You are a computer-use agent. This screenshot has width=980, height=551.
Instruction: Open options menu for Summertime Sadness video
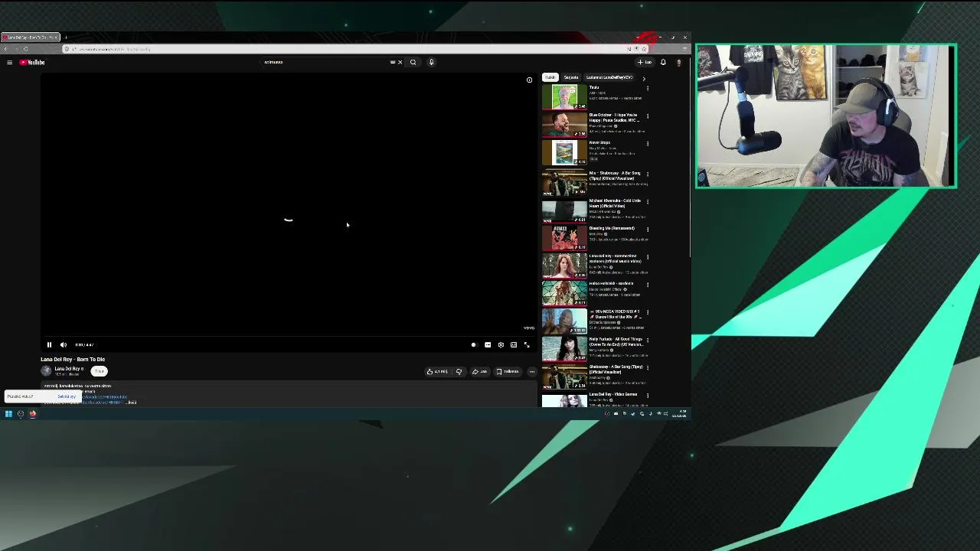648,256
